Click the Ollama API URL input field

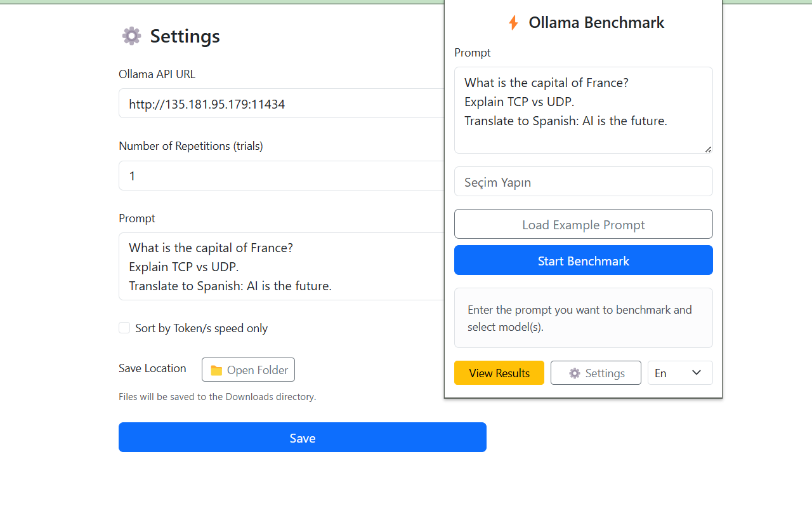pyautogui.click(x=282, y=104)
